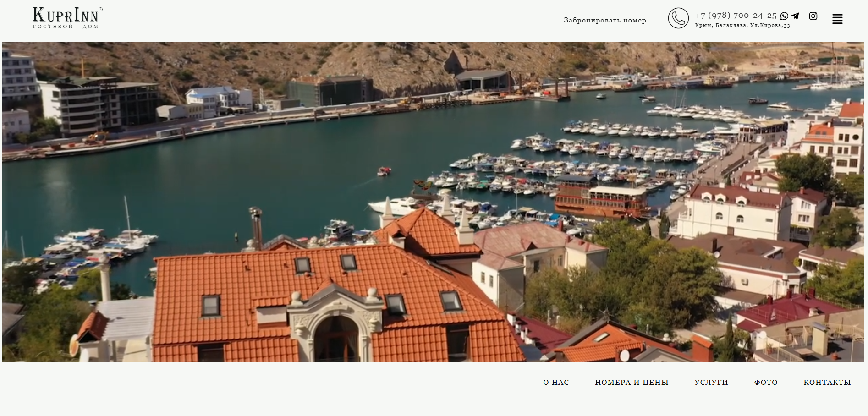Viewport: 868px width, 416px height.
Task: Click the phone number +7 (978) 700-24-25
Action: click(x=736, y=16)
